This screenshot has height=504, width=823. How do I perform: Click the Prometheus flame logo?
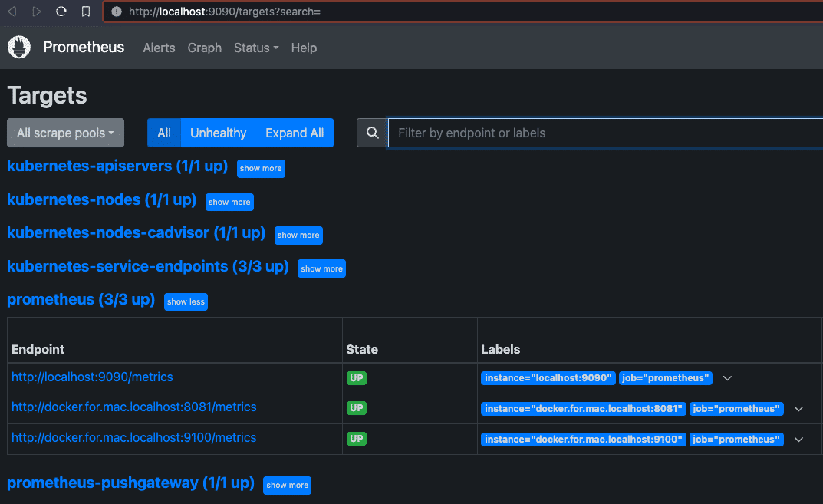pos(18,47)
